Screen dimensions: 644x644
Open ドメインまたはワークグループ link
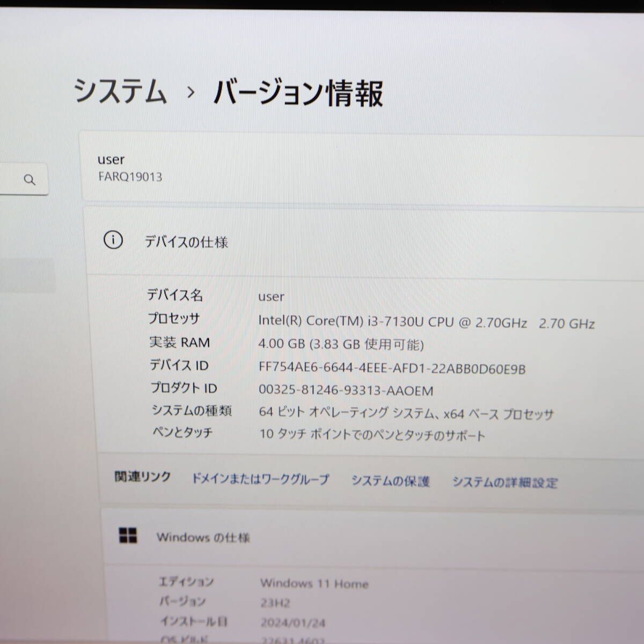point(260,479)
